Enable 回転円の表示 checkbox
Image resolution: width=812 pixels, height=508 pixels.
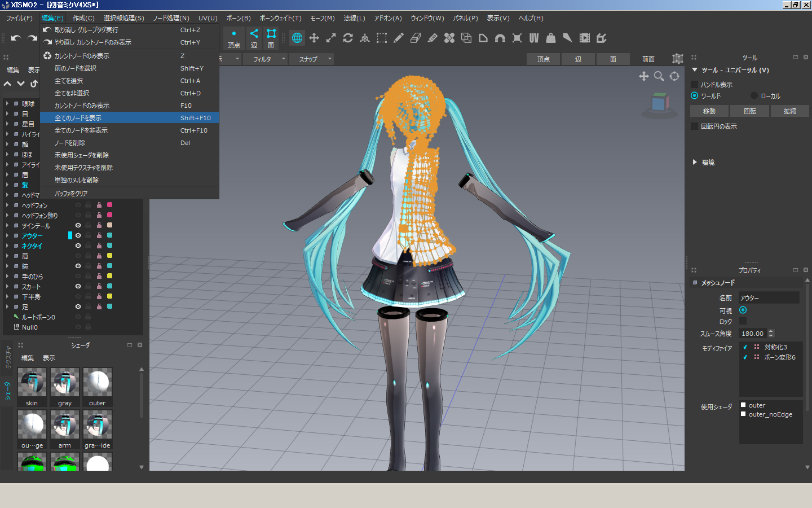click(695, 126)
